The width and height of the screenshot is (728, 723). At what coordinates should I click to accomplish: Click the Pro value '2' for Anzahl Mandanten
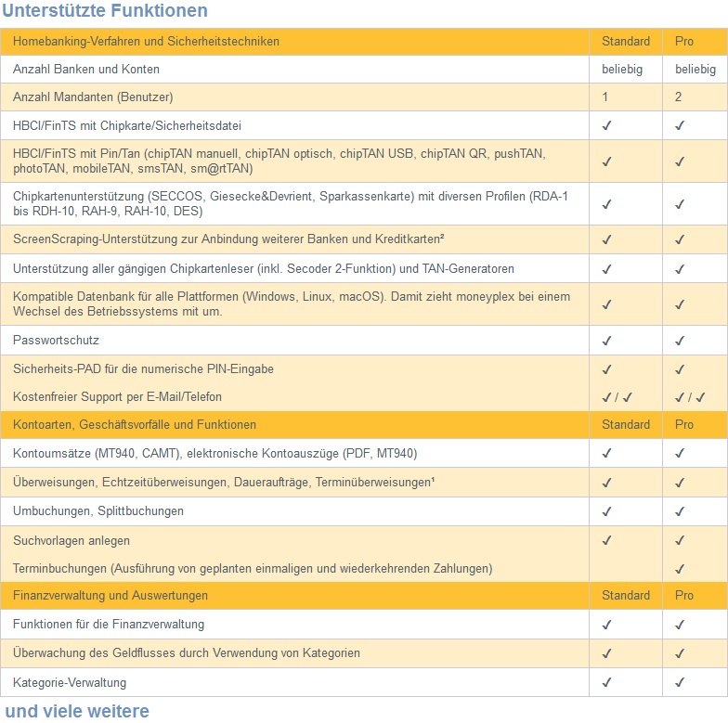click(679, 97)
